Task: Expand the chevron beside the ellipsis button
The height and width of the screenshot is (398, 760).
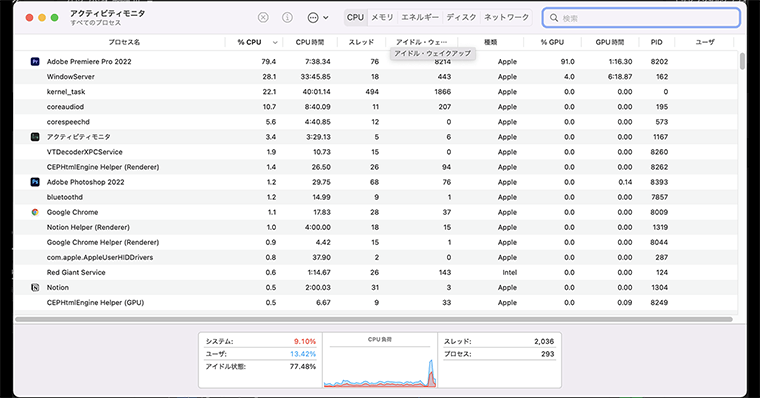Action: click(326, 17)
